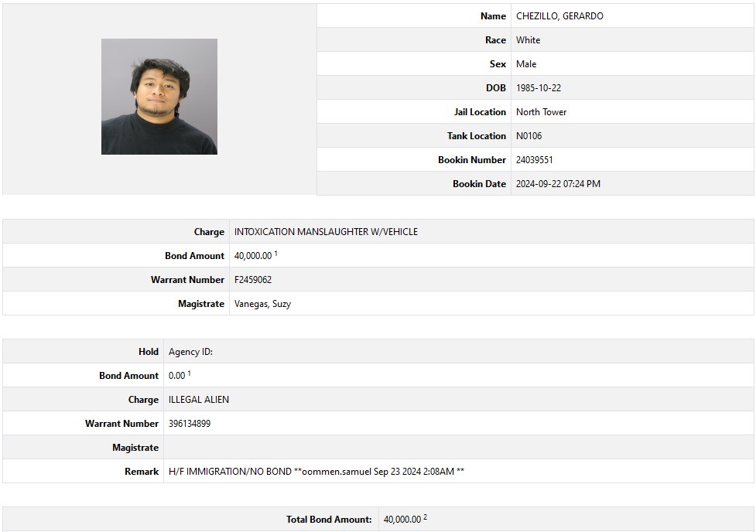Click the Bookin Date 2024-09-22 07:24 PM
This screenshot has height=532, width=756.
click(x=558, y=184)
